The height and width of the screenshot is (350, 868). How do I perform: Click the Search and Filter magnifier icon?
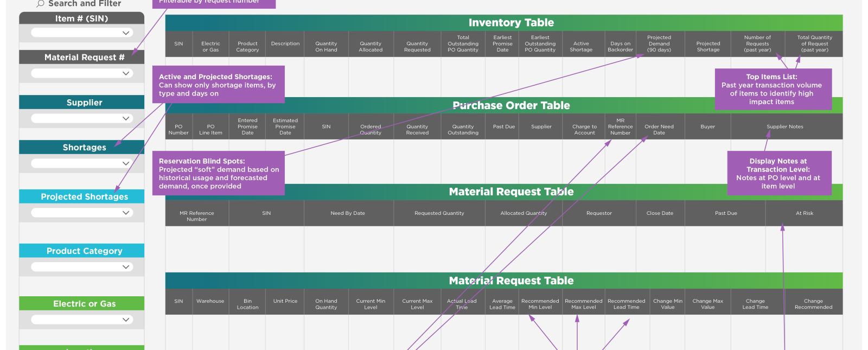(x=40, y=3)
